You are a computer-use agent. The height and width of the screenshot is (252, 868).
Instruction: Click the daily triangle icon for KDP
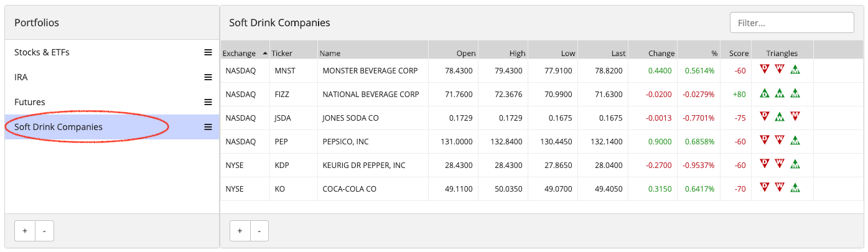click(765, 164)
